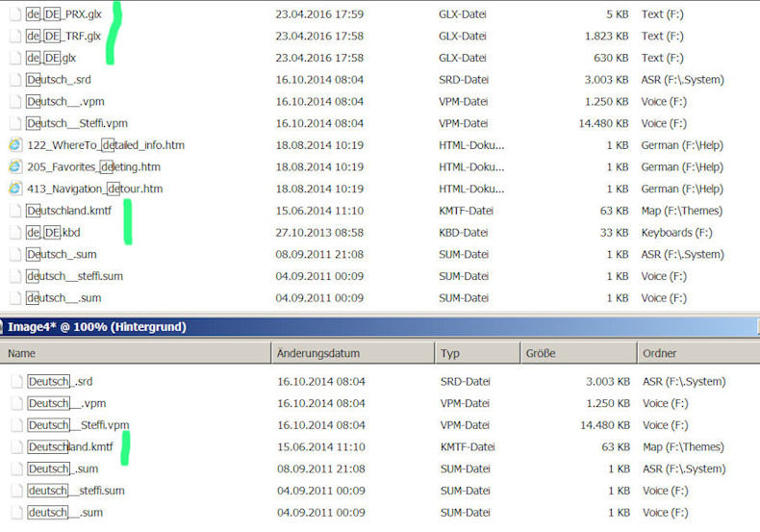The width and height of the screenshot is (760, 532).
Task: Click the size value 630 KB
Action: click(611, 58)
